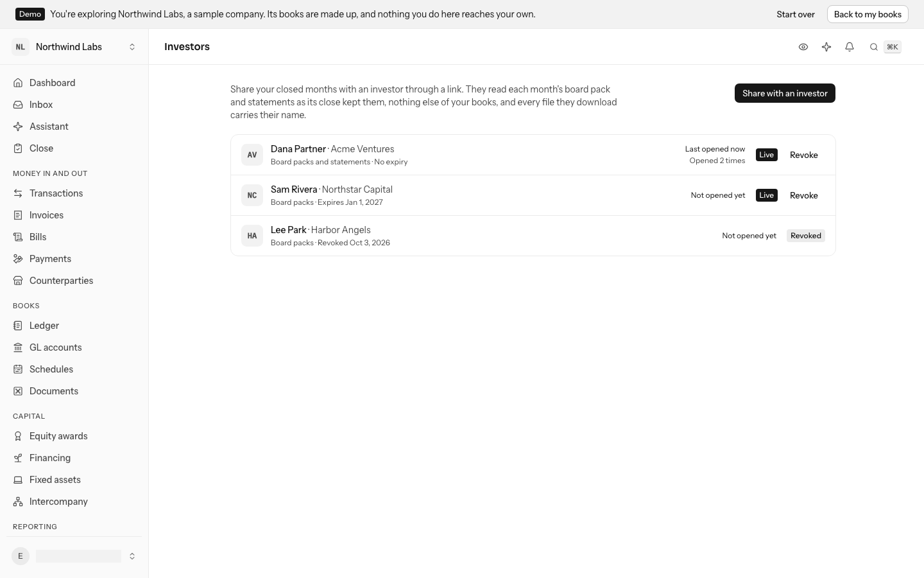Viewport: 924px width, 578px height.
Task: Click the "Expires Jan 1, 2027" text
Action: coord(350,202)
